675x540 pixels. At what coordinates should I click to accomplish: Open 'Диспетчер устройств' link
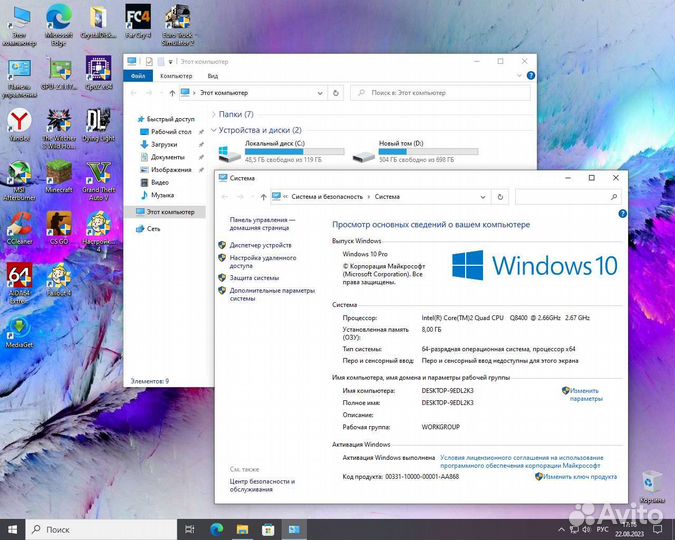(x=260, y=245)
